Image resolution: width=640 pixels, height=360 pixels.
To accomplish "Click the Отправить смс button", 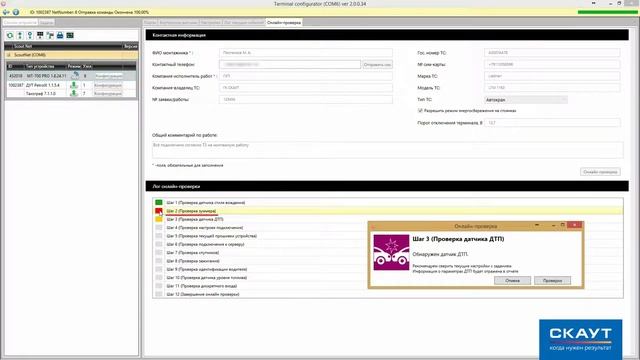I will pos(377,64).
